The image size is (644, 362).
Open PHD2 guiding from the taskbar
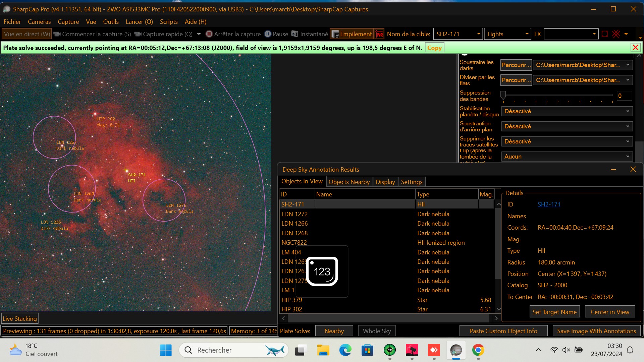tap(389, 350)
